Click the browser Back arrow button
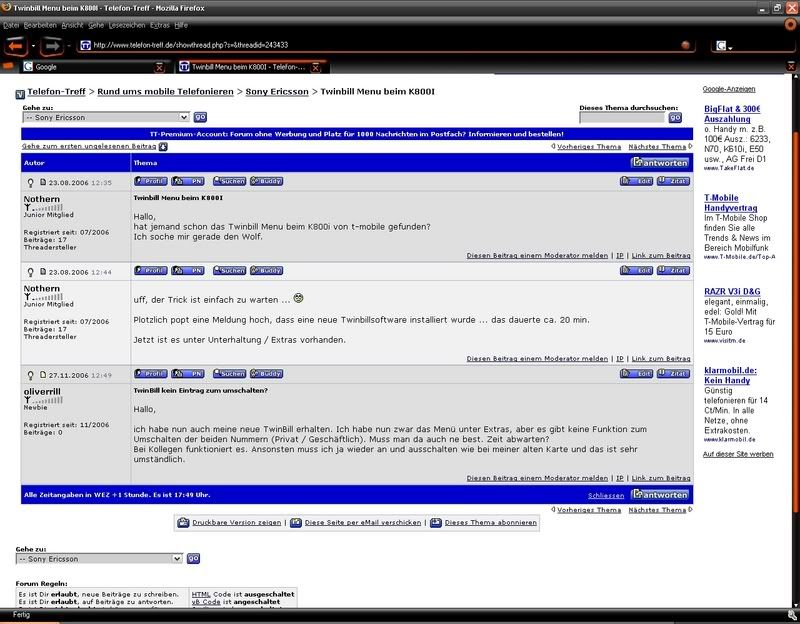The width and height of the screenshot is (800, 624). pos(15,46)
